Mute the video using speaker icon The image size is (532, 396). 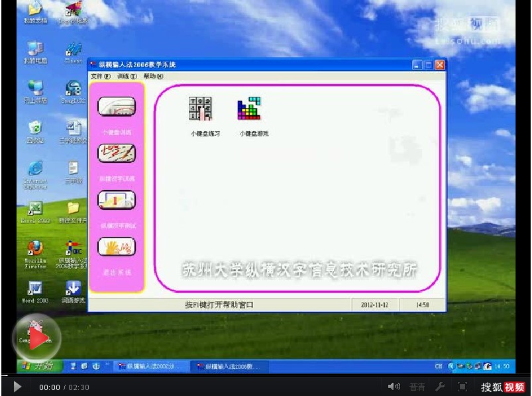point(394,387)
